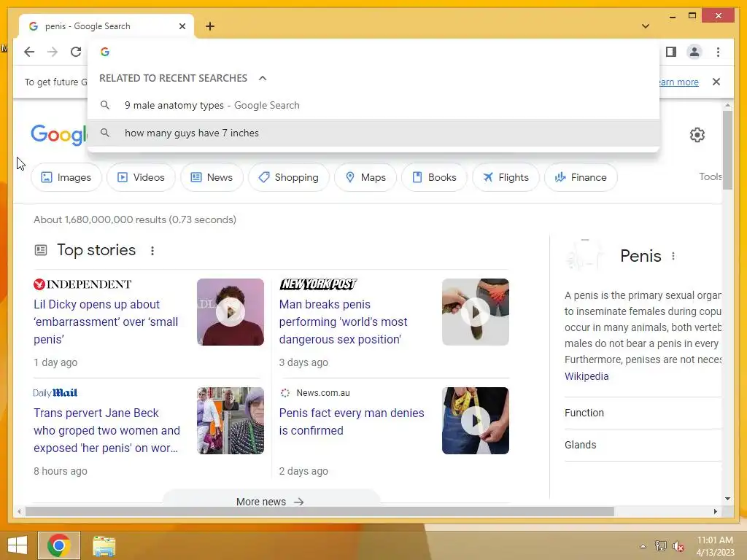
Task: Open the Chrome three-dot menu
Action: click(718, 52)
